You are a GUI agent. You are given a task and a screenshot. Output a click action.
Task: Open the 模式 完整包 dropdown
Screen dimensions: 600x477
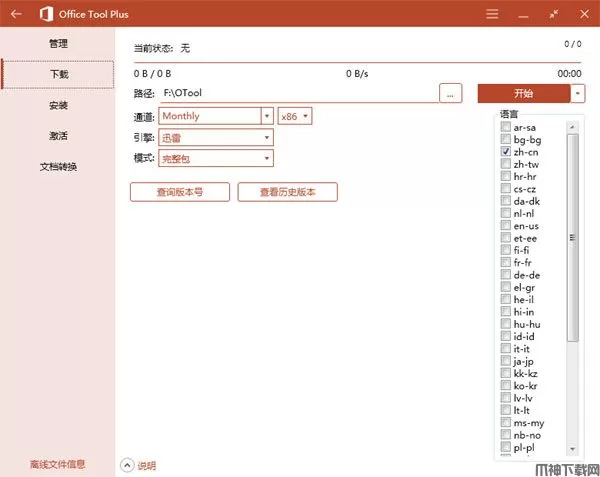pyautogui.click(x=267, y=158)
